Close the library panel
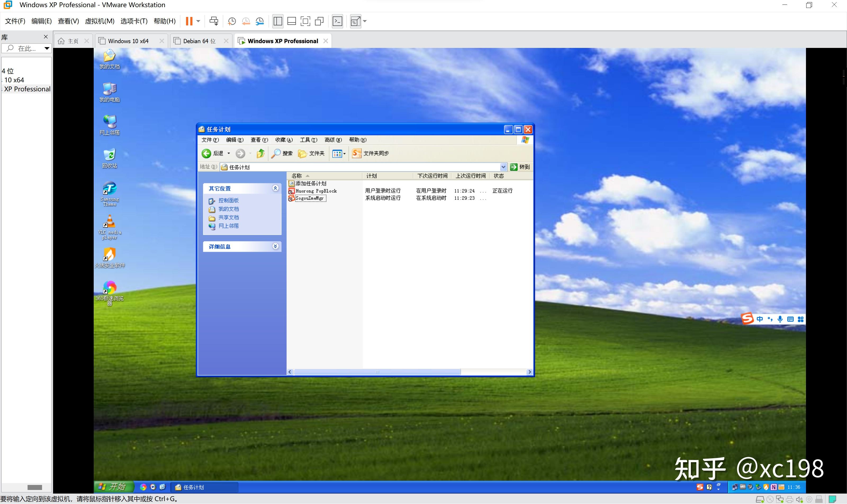Viewport: 847px width, 504px height. (46, 37)
